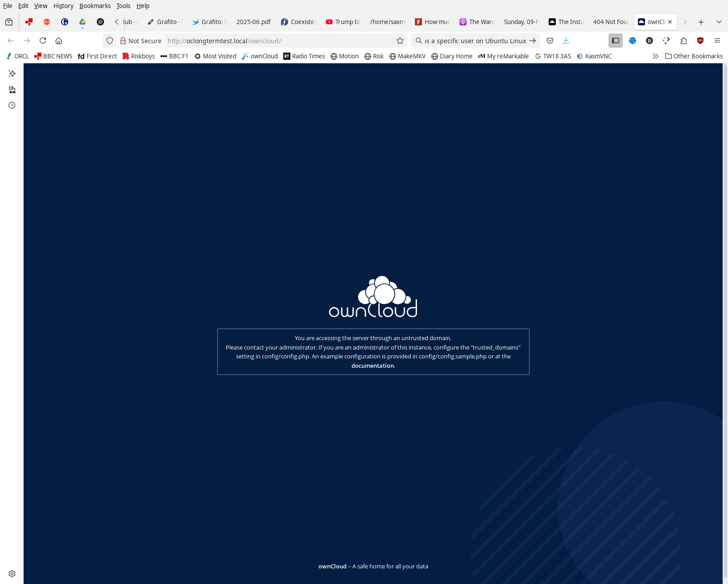Open the BBC NEWS bookmark
Image resolution: width=728 pixels, height=584 pixels.
[x=54, y=56]
